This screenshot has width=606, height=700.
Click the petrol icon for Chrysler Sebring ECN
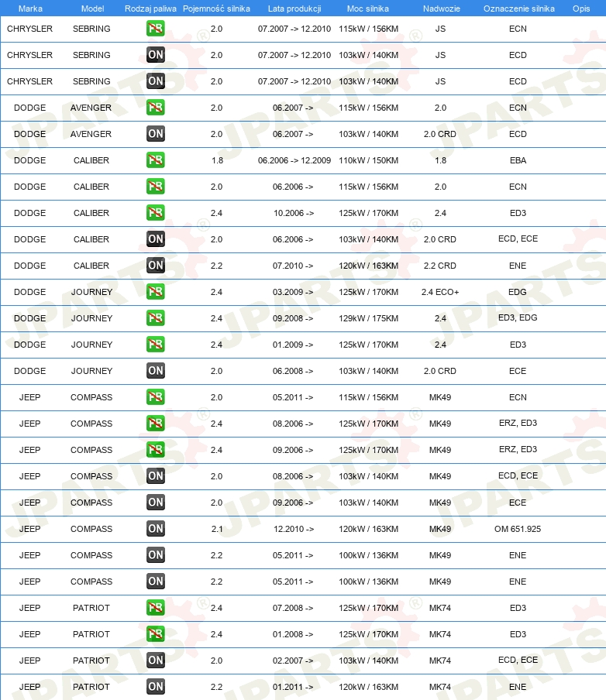pos(156,29)
